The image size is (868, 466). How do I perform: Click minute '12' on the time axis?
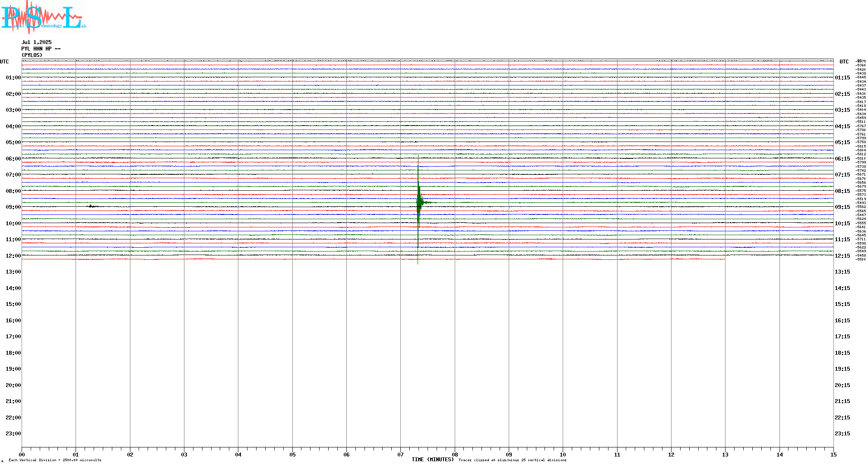(671, 454)
